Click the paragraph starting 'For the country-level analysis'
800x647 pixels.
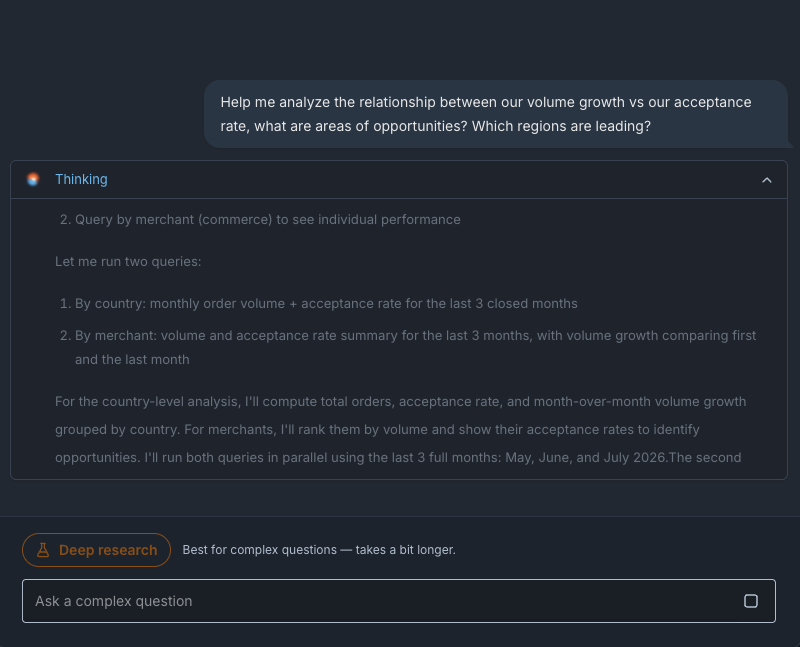coord(401,429)
